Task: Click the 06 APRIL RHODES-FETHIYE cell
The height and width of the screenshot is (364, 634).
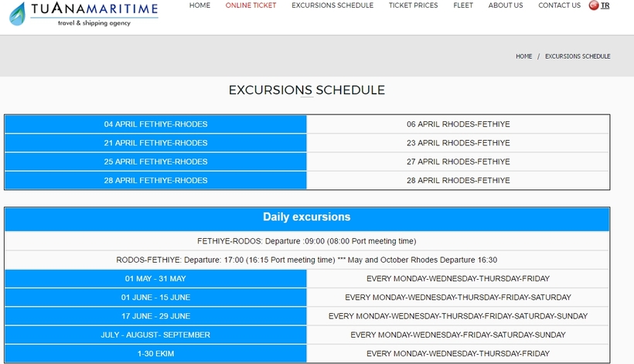Action: [x=458, y=124]
